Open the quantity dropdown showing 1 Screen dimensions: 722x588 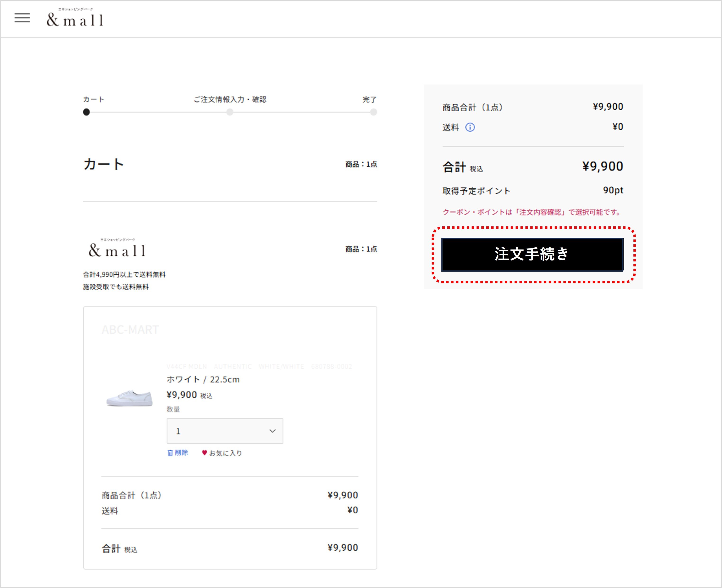pyautogui.click(x=225, y=431)
